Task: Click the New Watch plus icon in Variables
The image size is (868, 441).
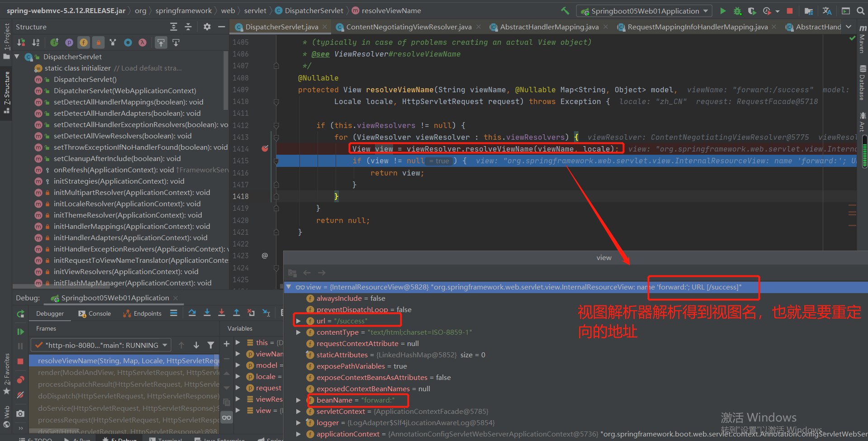Action: (227, 344)
